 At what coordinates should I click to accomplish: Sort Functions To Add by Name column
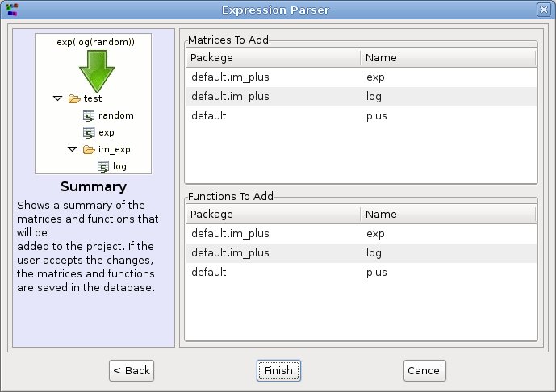pyautogui.click(x=448, y=215)
